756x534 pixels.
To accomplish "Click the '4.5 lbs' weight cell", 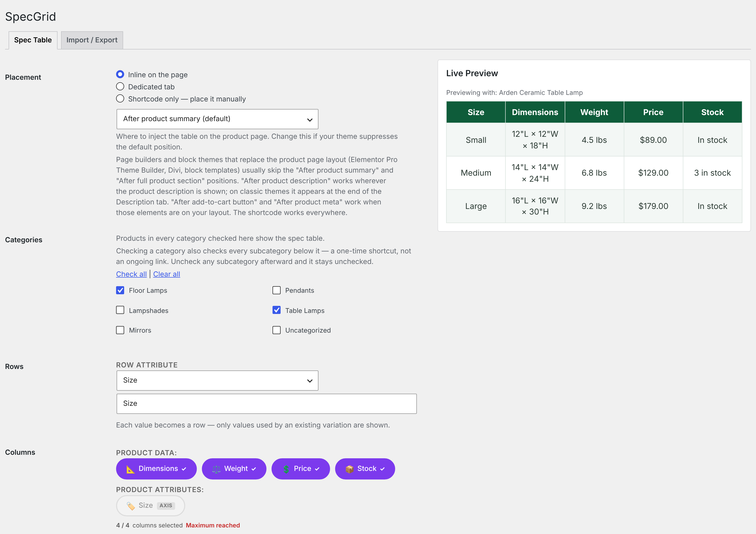I will 594,140.
